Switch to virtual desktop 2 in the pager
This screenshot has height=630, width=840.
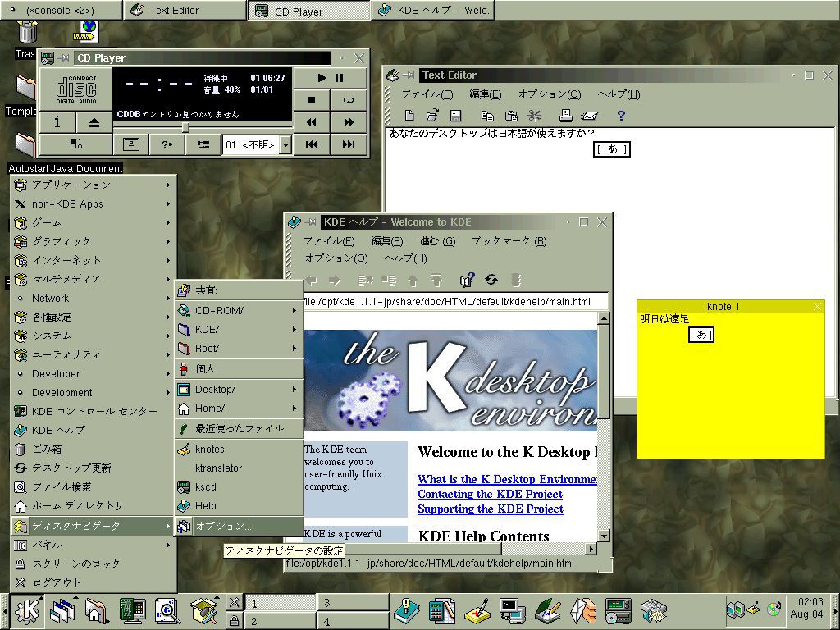279,622
